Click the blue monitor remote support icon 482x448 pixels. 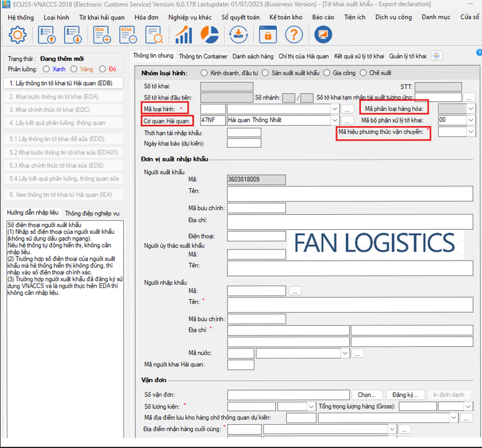coord(323,35)
